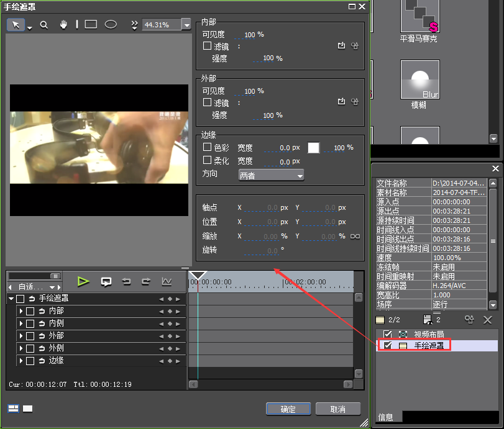
Task: Enable the 滤镜 checkbox under 内部
Action: pos(208,46)
